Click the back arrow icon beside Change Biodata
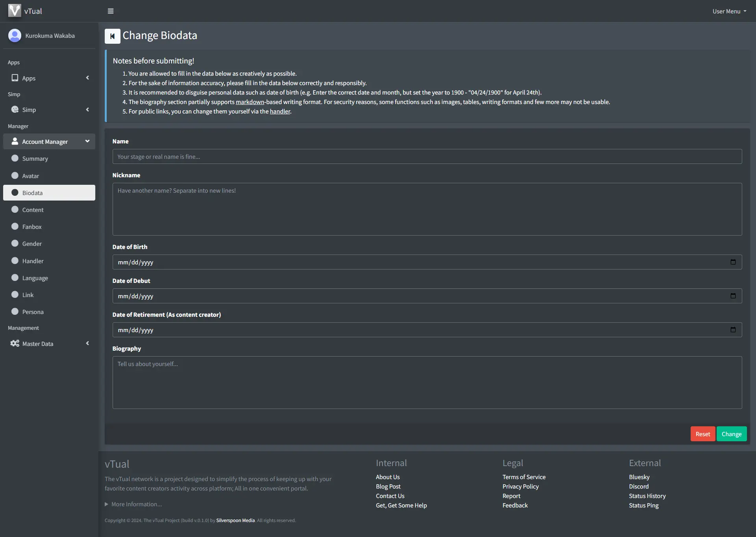This screenshot has height=537, width=756. coord(112,36)
